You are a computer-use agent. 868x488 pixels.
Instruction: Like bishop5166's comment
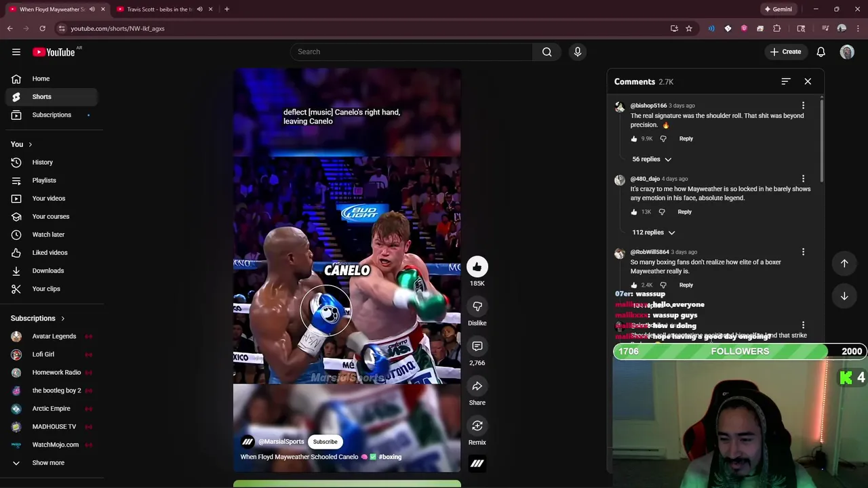pos(634,138)
